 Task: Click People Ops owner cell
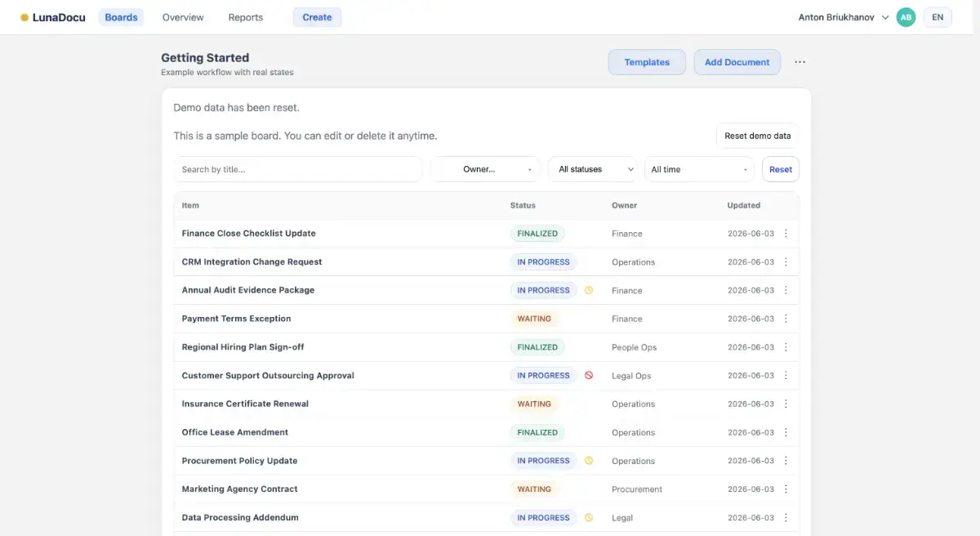(x=635, y=347)
